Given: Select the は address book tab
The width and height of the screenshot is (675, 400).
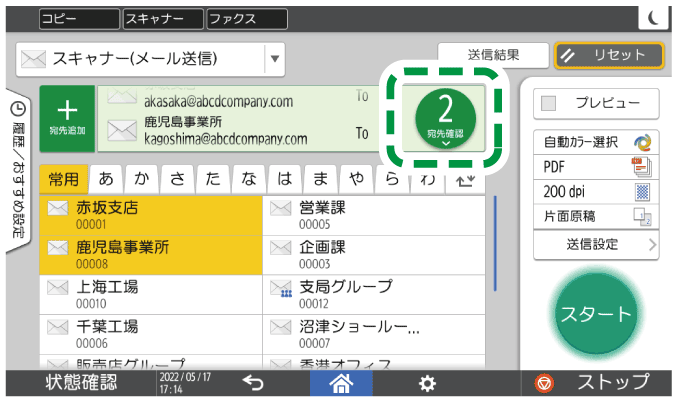Looking at the screenshot, I should pyautogui.click(x=285, y=179).
